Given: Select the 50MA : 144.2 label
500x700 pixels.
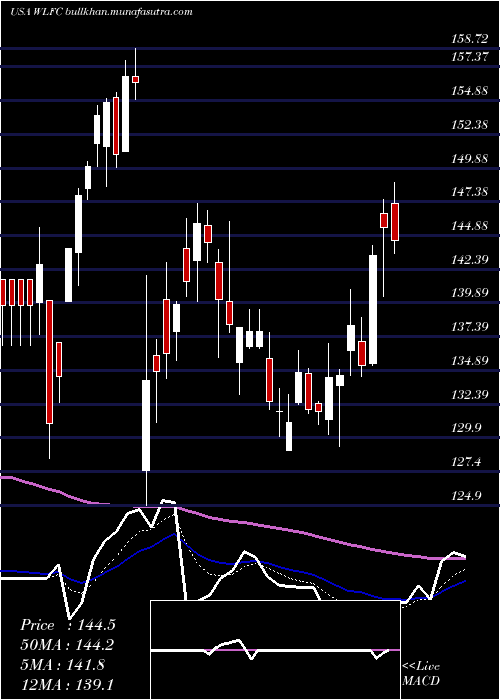Looking at the screenshot, I should (x=67, y=644).
